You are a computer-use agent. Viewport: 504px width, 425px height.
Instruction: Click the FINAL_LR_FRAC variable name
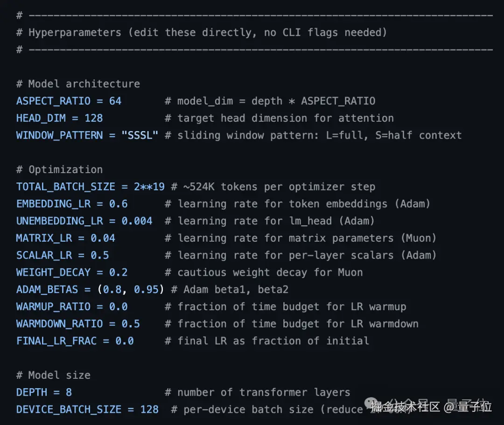point(56,341)
